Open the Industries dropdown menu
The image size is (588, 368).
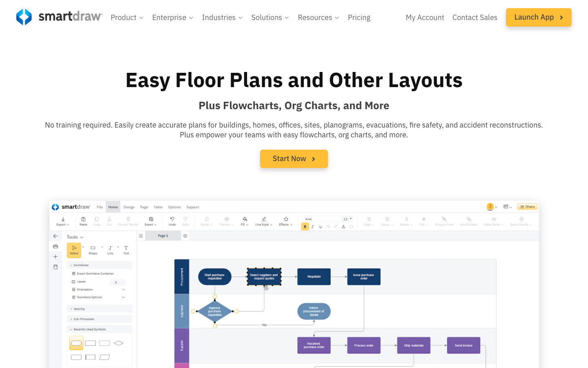coord(223,18)
